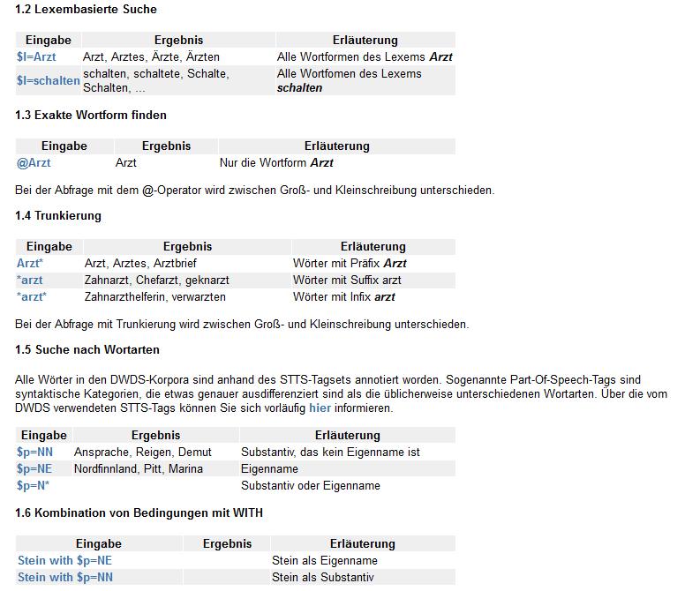Open 'Stein with $p=NN' query link
The width and height of the screenshot is (700, 591).
(x=65, y=577)
